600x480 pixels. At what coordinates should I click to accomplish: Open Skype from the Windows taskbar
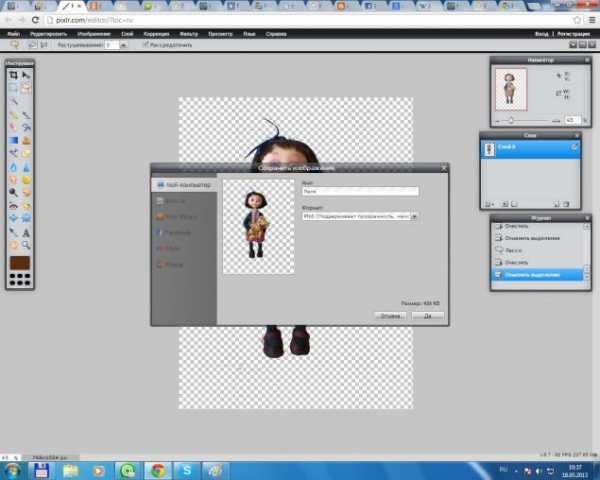188,469
